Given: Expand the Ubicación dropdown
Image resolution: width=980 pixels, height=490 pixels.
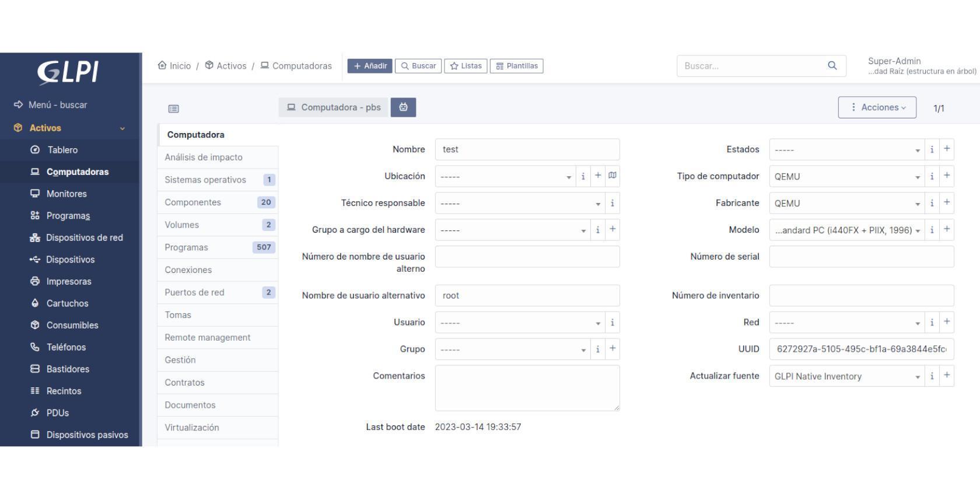Looking at the screenshot, I should [505, 176].
